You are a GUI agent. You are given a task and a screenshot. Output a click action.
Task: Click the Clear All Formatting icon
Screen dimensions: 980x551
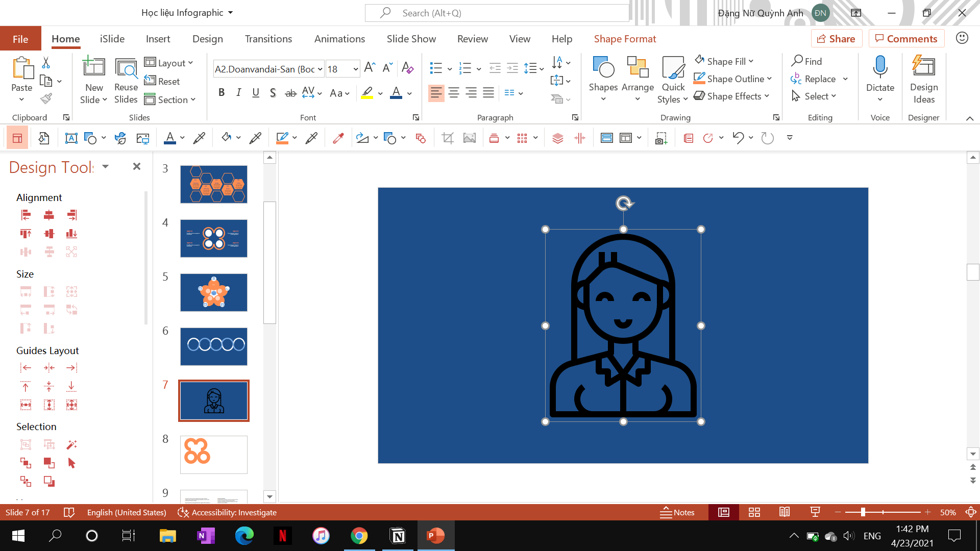click(x=407, y=67)
